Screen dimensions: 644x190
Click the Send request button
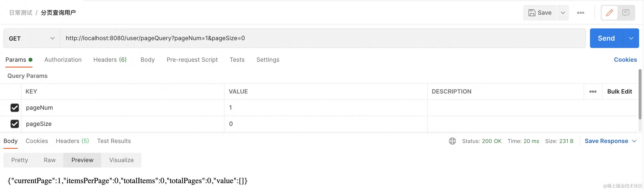click(x=606, y=38)
